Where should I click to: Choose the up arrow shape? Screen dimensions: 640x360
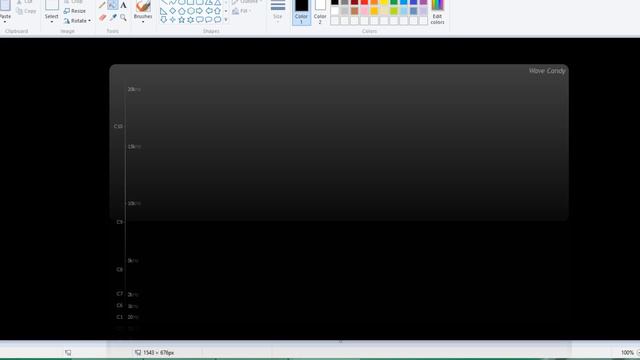coord(218,11)
